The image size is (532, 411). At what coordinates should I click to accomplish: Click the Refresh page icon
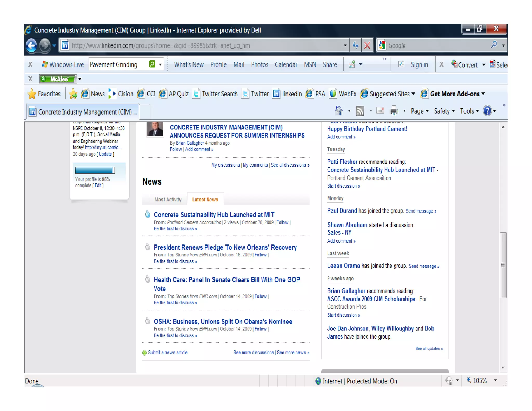[x=355, y=45]
